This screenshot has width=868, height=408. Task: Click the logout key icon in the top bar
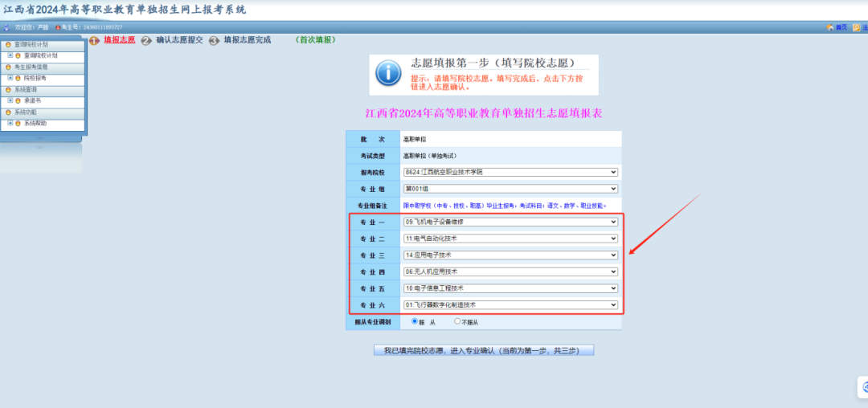(x=857, y=27)
